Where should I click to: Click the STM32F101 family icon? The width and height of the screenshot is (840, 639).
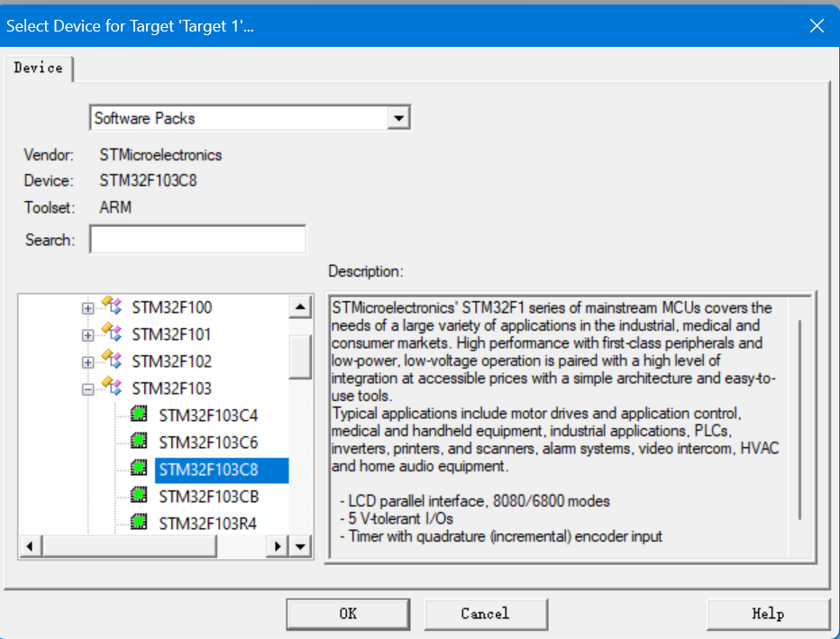coord(112,332)
